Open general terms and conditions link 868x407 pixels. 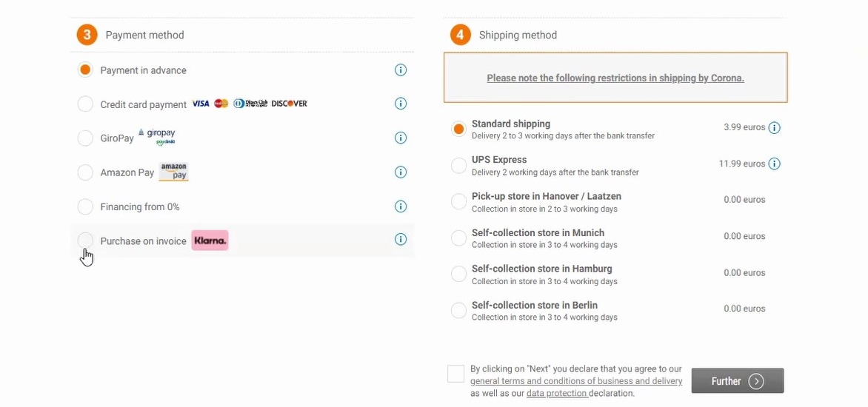coord(575,381)
